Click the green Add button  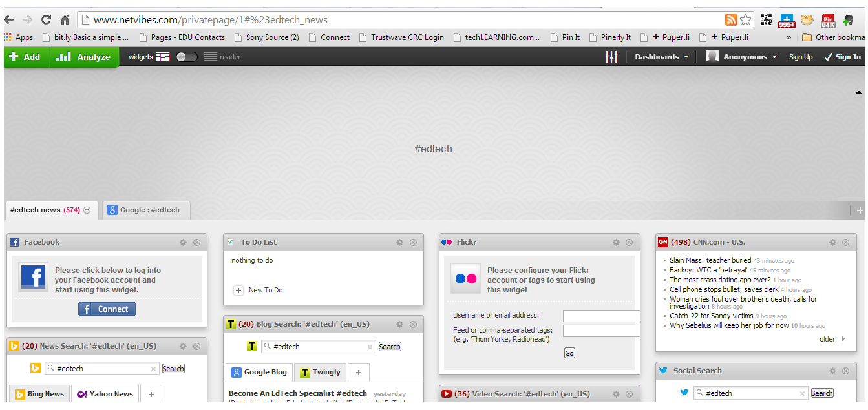pyautogui.click(x=26, y=57)
